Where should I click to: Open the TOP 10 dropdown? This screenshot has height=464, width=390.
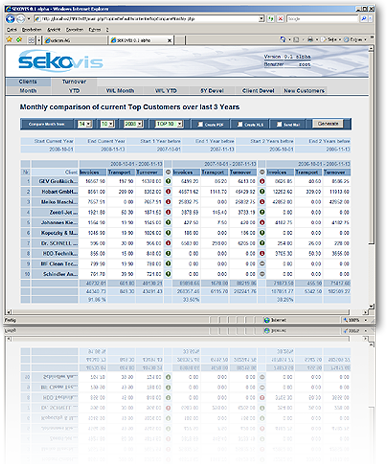pos(169,124)
